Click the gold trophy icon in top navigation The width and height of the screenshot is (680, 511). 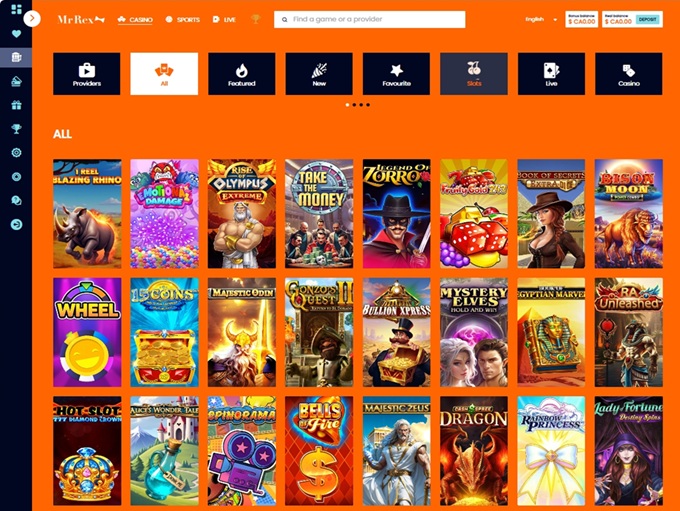[255, 19]
